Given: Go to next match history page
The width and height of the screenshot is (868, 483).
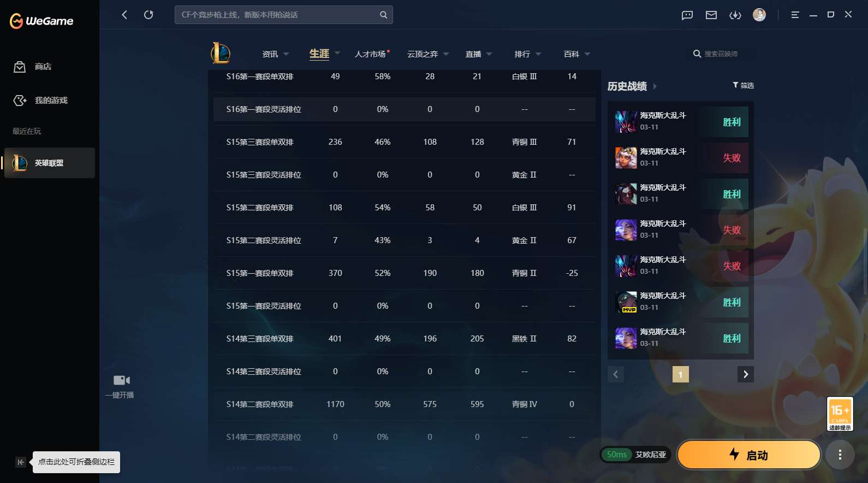Looking at the screenshot, I should click(x=746, y=374).
